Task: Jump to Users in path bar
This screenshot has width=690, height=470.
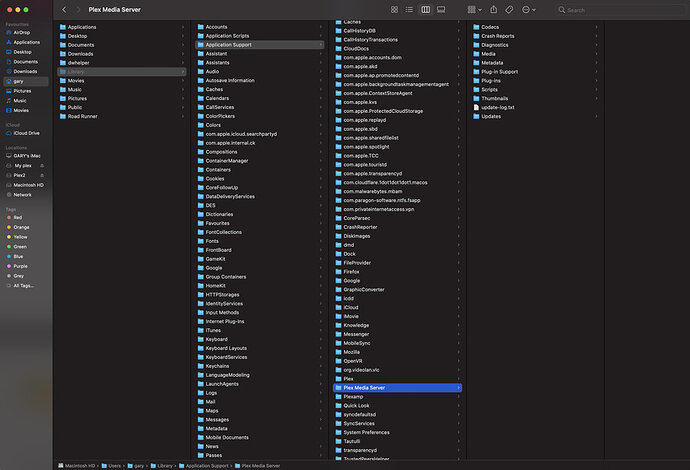Action: [111, 466]
